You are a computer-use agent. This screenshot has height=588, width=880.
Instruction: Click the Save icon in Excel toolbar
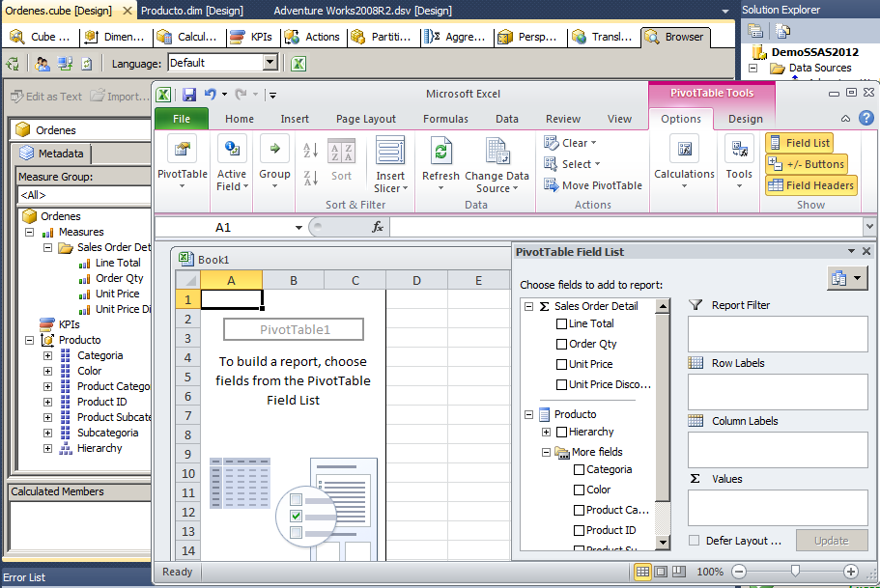(x=189, y=94)
